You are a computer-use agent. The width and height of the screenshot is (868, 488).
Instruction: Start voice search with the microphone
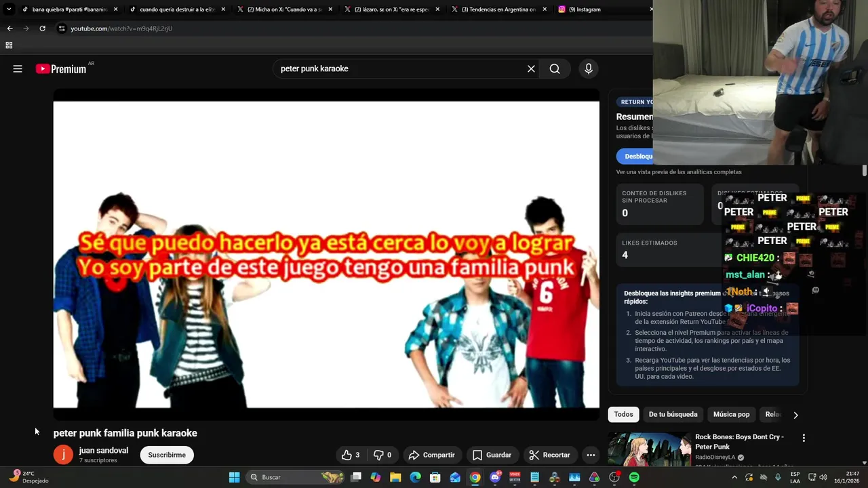click(x=588, y=68)
